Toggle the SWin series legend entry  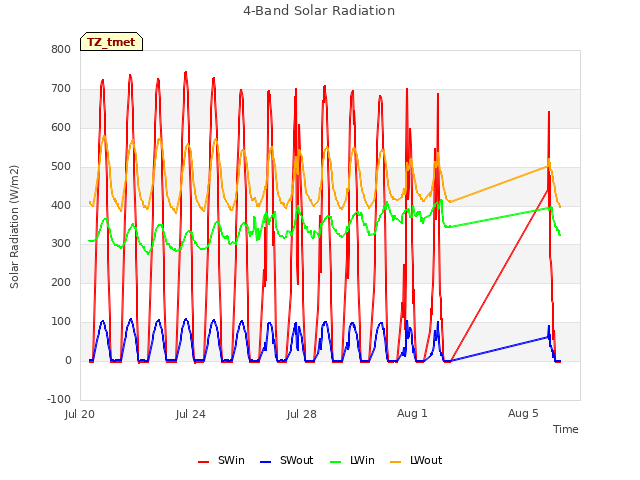[221, 460]
